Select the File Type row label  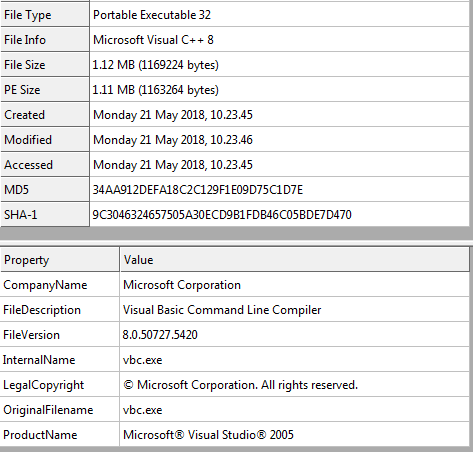[x=28, y=15]
